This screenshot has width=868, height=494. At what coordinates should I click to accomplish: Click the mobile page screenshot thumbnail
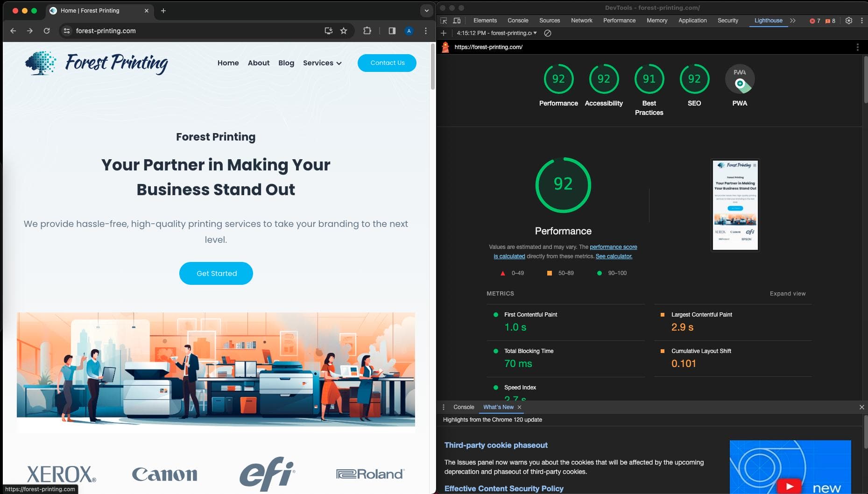(735, 205)
